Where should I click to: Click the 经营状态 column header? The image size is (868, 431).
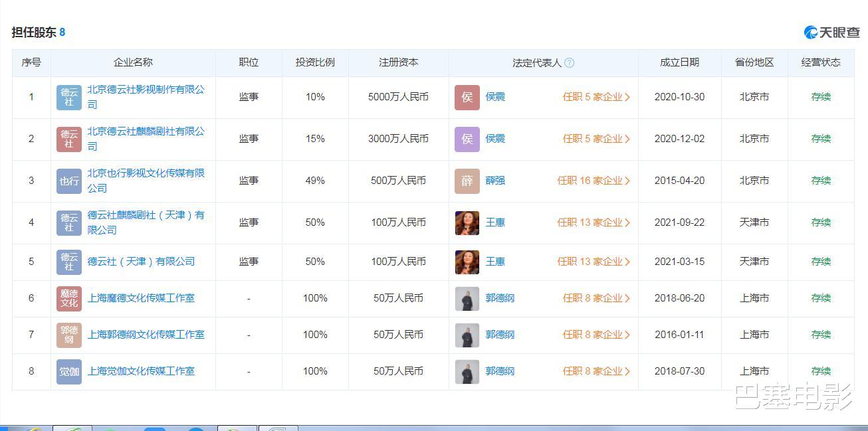821,62
